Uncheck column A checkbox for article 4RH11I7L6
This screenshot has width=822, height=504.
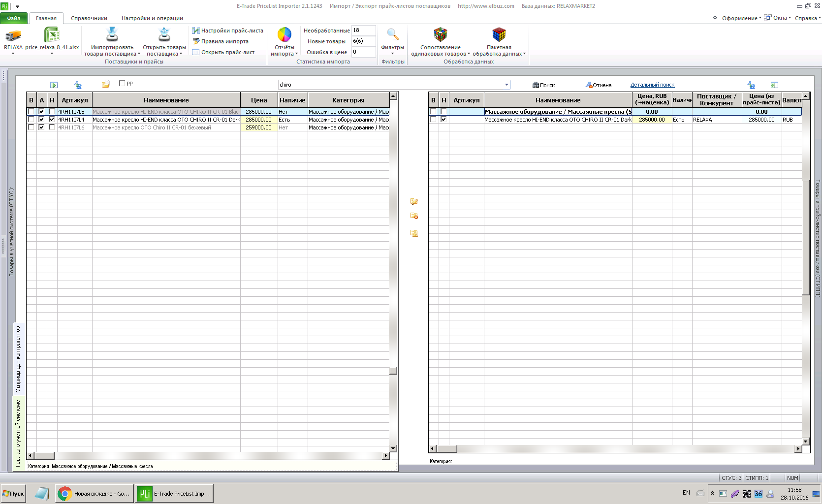pos(41,127)
